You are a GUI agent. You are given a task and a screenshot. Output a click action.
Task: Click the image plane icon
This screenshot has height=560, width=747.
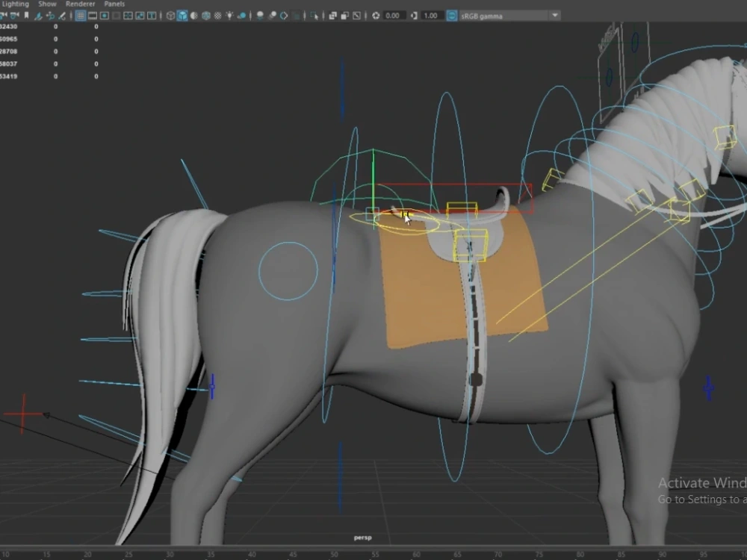point(39,16)
